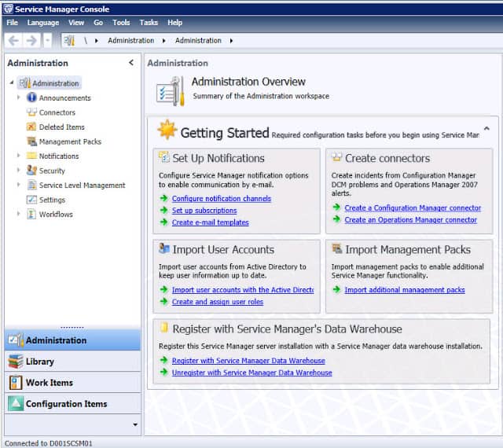
Task: Open the Help menu
Action: tap(174, 23)
